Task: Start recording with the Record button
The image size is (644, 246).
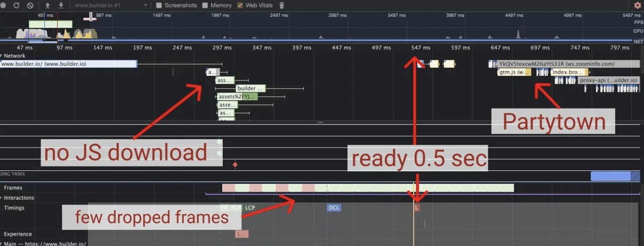Action: [x=4, y=5]
